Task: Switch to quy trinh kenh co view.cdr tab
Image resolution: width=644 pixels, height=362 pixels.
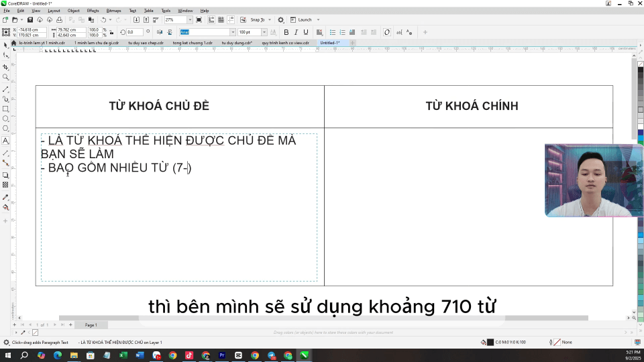Action: [286, 43]
